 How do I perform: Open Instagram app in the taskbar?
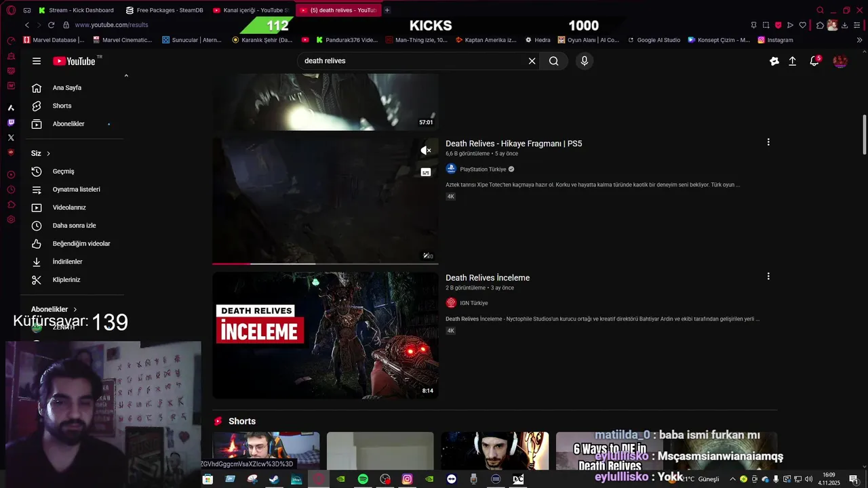[x=407, y=479]
